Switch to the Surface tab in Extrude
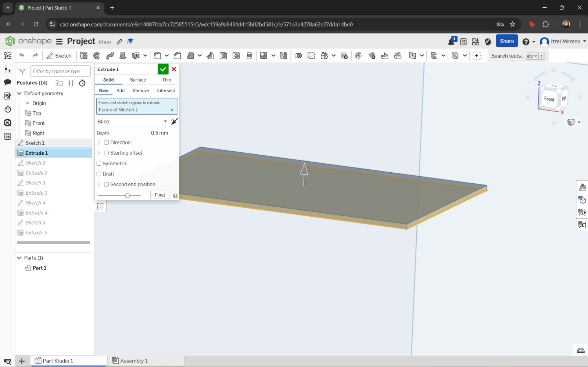Image resolution: width=588 pixels, height=367 pixels. (x=137, y=80)
